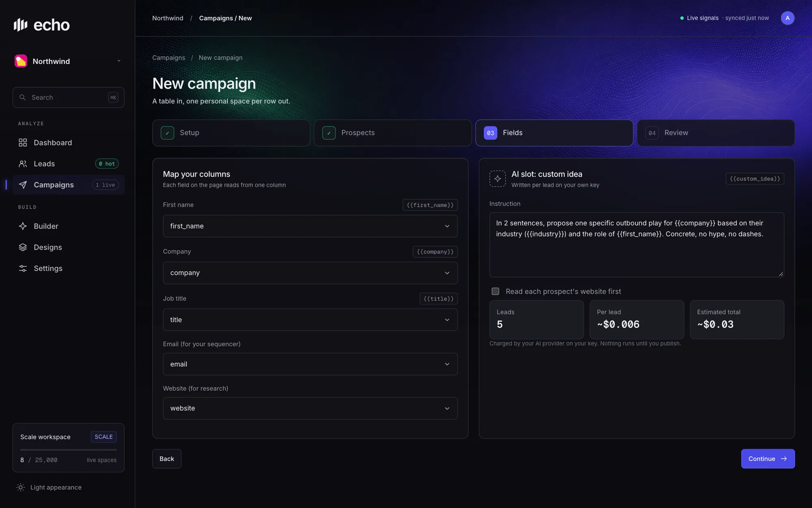
Task: Click the {{custom_idea}} tag
Action: tap(755, 179)
